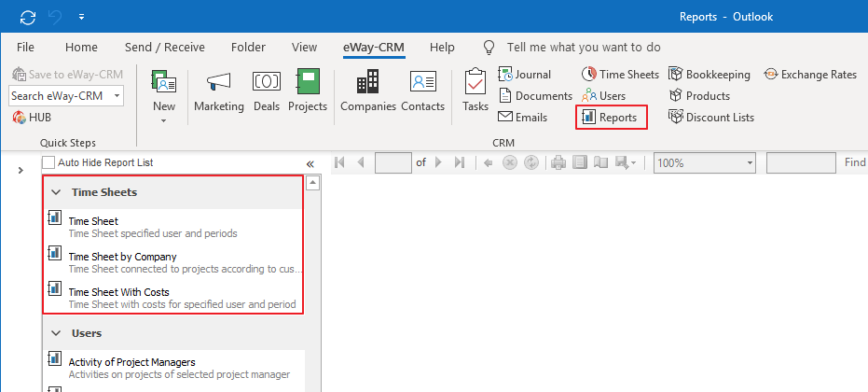Collapse the report list panel with double chevron
The height and width of the screenshot is (392, 868).
[x=310, y=163]
